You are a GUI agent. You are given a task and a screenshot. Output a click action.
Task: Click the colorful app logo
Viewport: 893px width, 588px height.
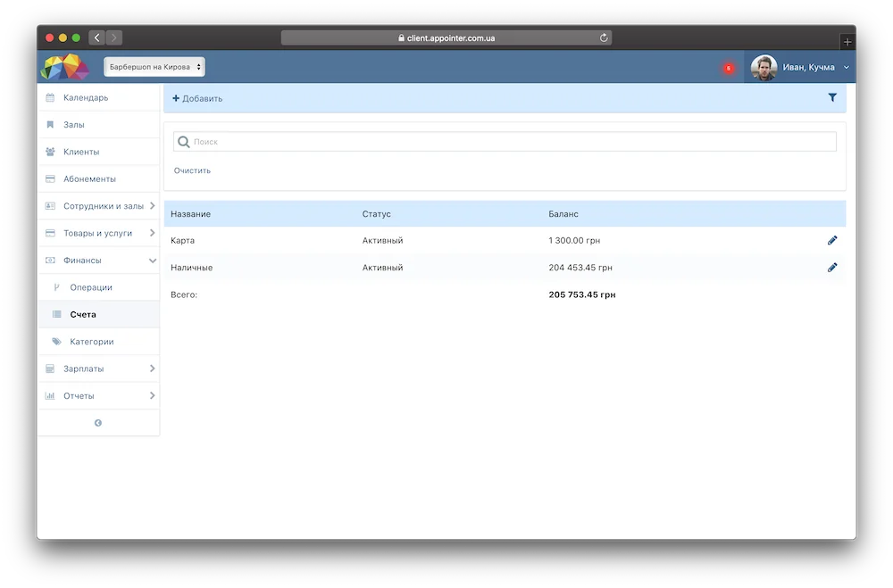pyautogui.click(x=65, y=67)
